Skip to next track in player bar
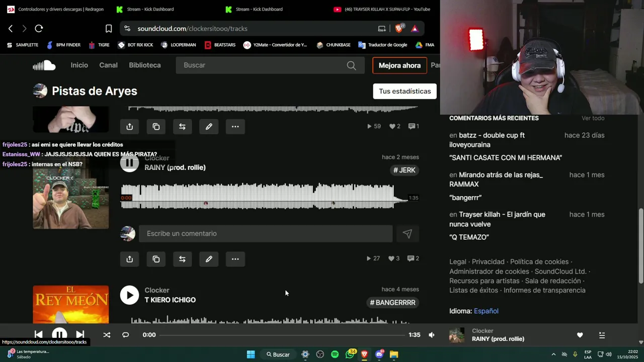This screenshot has width=644, height=362. (x=80, y=335)
